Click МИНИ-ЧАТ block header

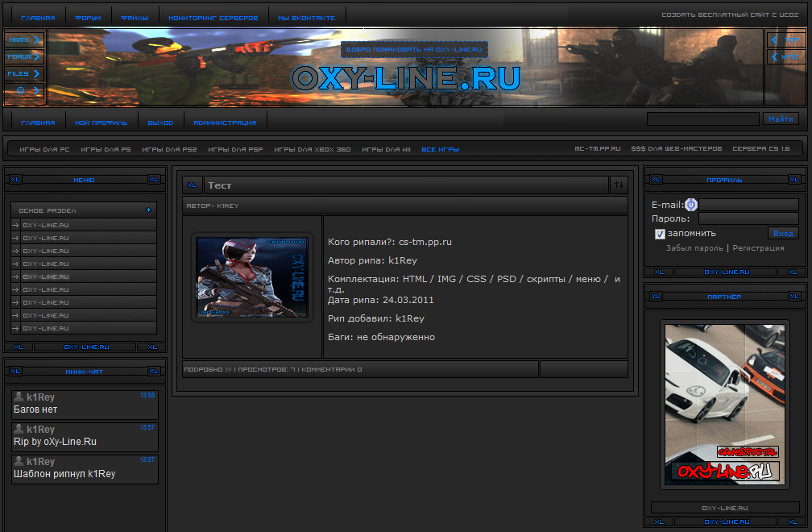tap(84, 372)
